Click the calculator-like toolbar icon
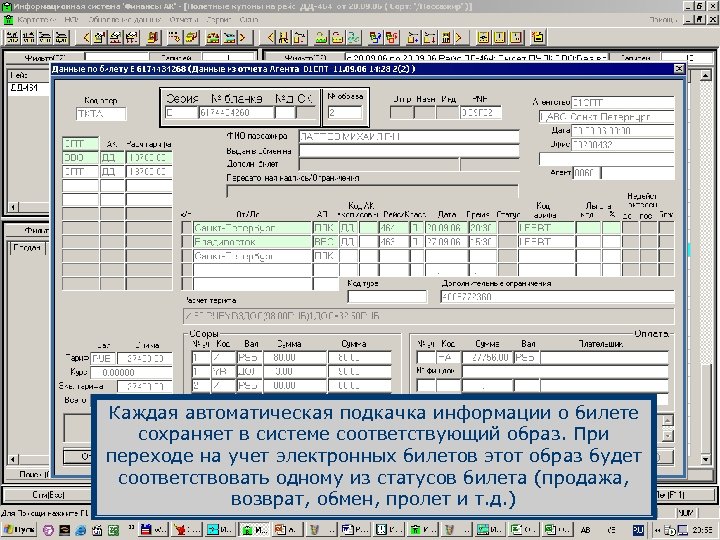Viewport: 720px width, 540px height. tap(446, 38)
